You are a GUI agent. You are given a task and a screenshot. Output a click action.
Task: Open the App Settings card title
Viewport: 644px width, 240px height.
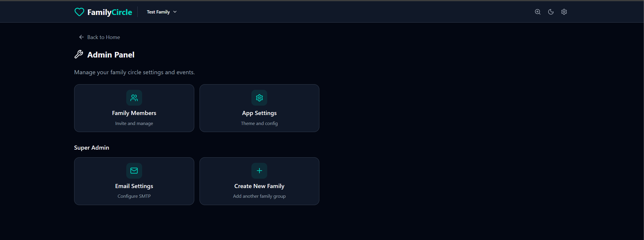[259, 113]
